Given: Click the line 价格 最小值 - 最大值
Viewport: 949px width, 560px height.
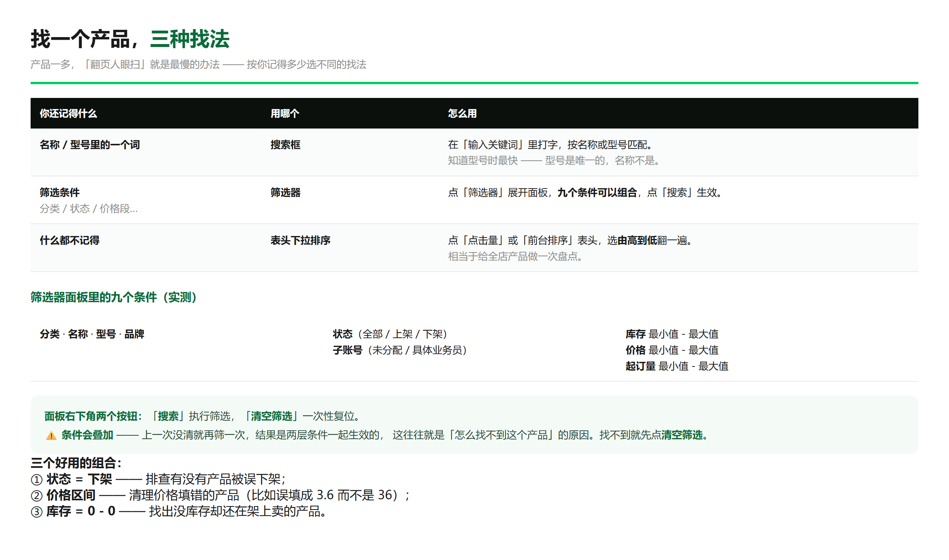Looking at the screenshot, I should click(672, 350).
